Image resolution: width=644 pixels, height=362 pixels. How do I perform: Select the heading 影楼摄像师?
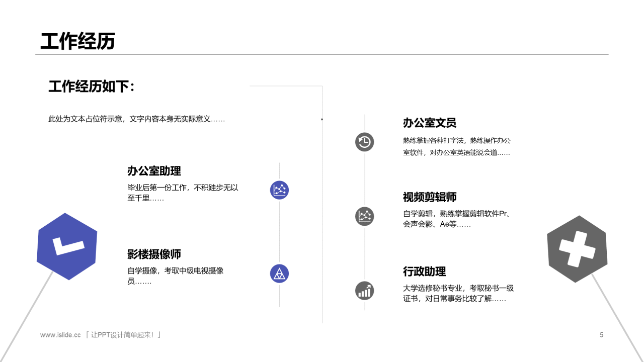coord(154,254)
